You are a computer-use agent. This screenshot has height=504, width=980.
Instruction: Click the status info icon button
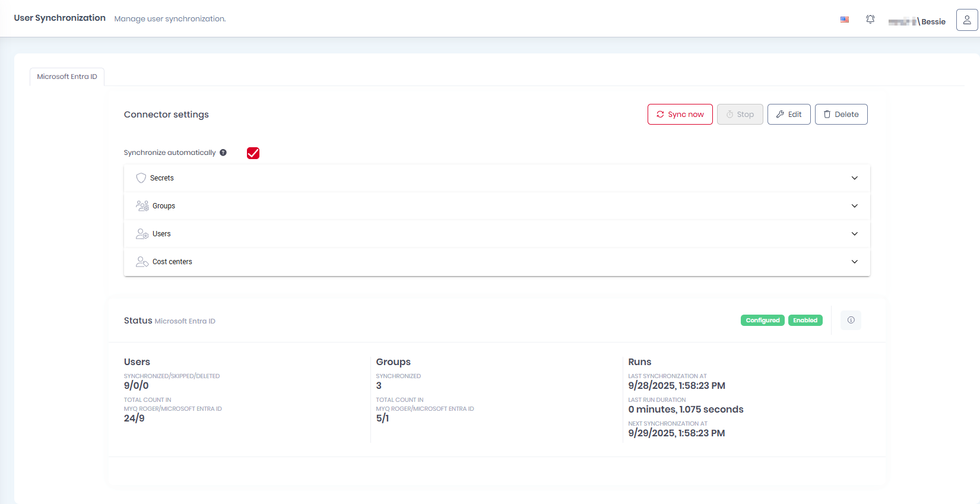851,320
